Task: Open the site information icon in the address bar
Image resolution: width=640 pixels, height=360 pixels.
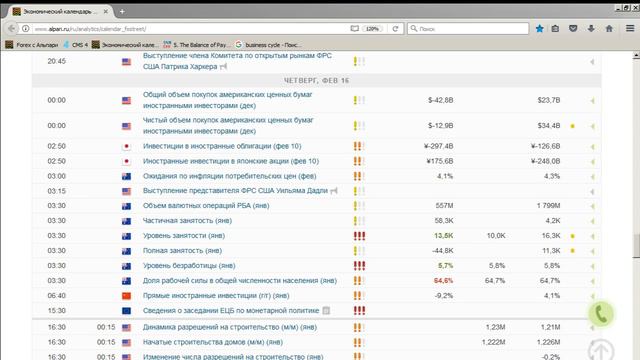Action: pos(26,29)
